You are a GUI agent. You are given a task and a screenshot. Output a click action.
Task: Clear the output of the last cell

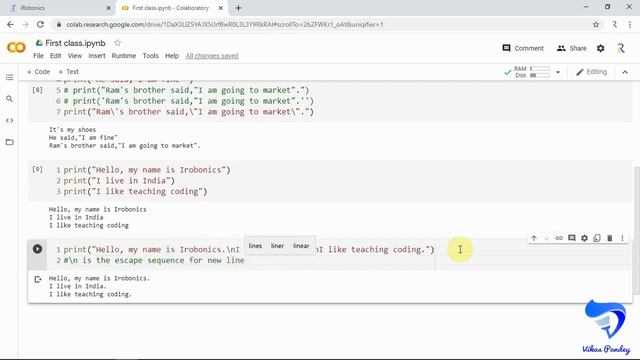38,280
